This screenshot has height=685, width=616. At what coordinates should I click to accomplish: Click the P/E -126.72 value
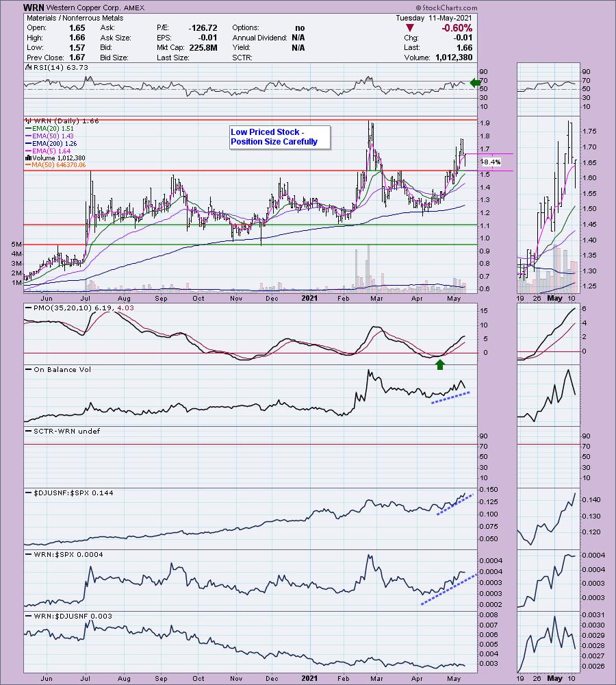click(x=203, y=27)
